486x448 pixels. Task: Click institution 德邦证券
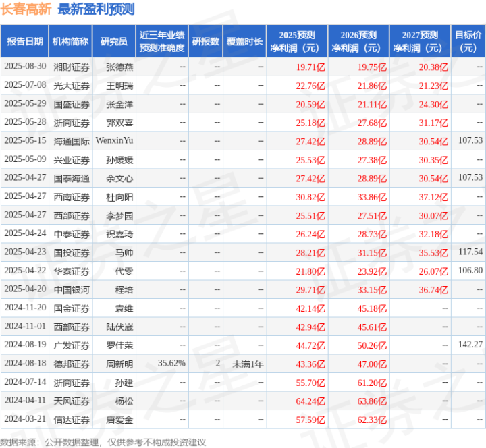72,364
